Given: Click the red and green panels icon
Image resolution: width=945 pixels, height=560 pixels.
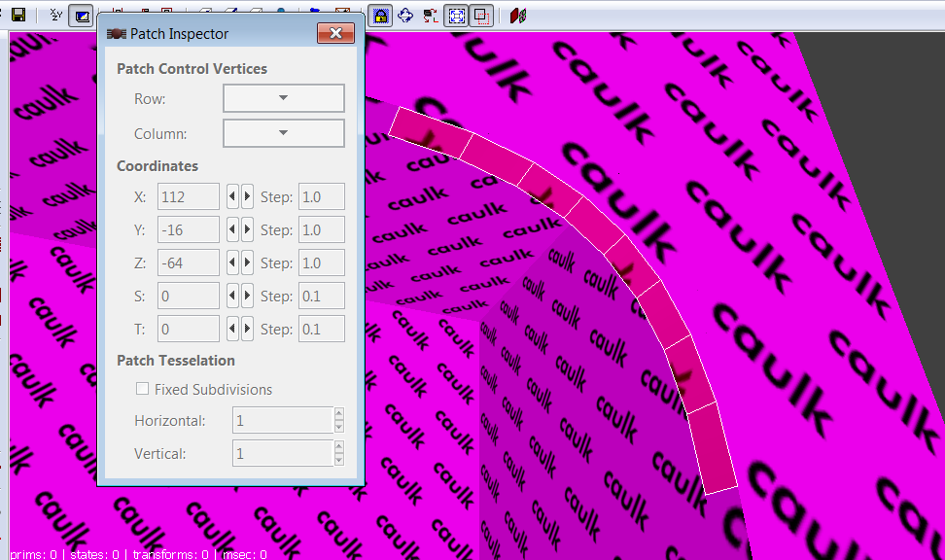Looking at the screenshot, I should (518, 16).
